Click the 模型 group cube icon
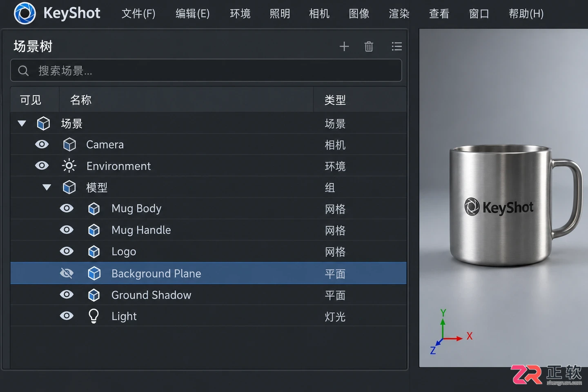Image resolution: width=588 pixels, height=392 pixels. pos(69,187)
